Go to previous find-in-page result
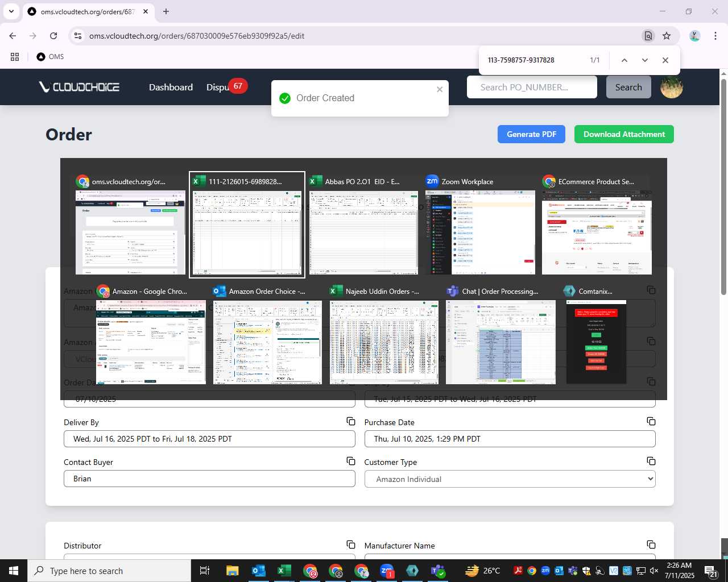Screen dimensions: 728x582 [624, 60]
